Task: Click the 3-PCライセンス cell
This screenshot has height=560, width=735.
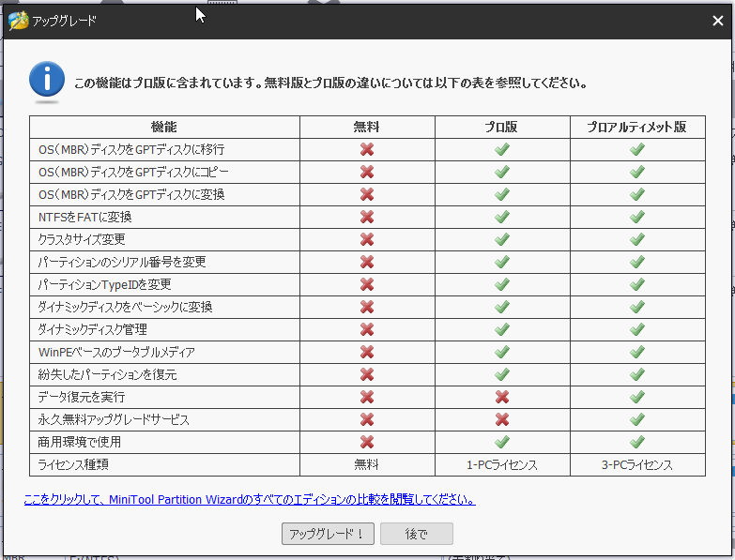Action: 637,464
